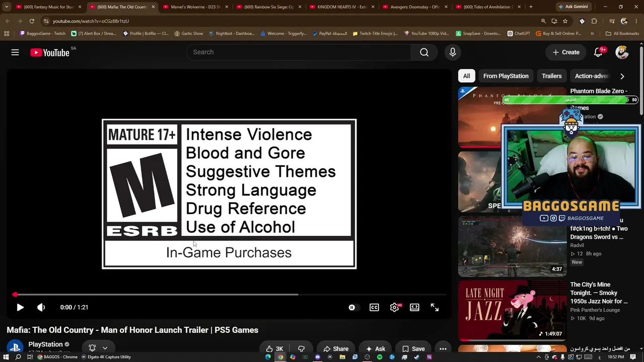Image resolution: width=644 pixels, height=362 pixels.
Task: Open Windows Task View
Action: [x=30, y=357]
